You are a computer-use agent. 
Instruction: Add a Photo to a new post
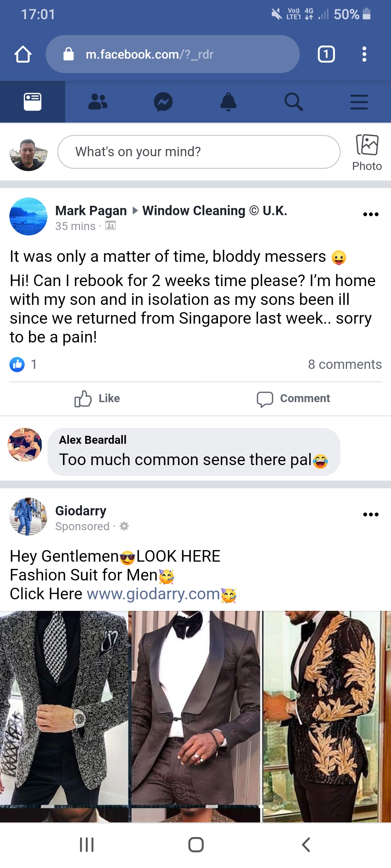click(367, 152)
